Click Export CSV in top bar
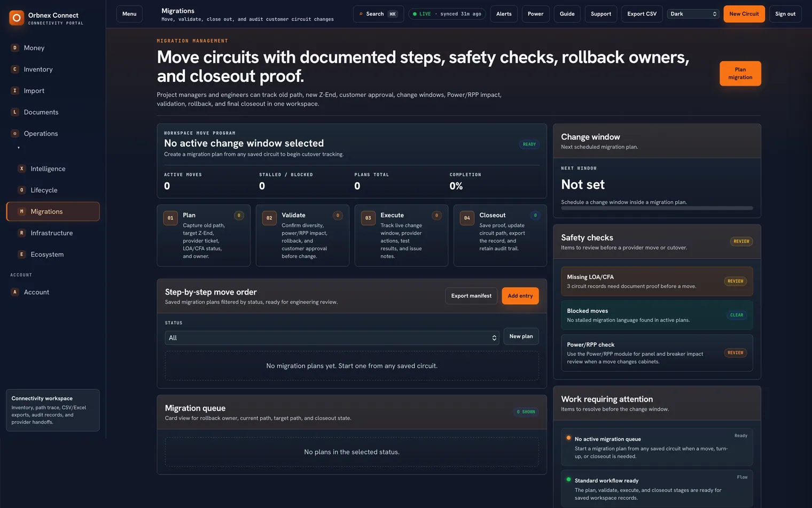This screenshot has height=508, width=812. (x=642, y=14)
